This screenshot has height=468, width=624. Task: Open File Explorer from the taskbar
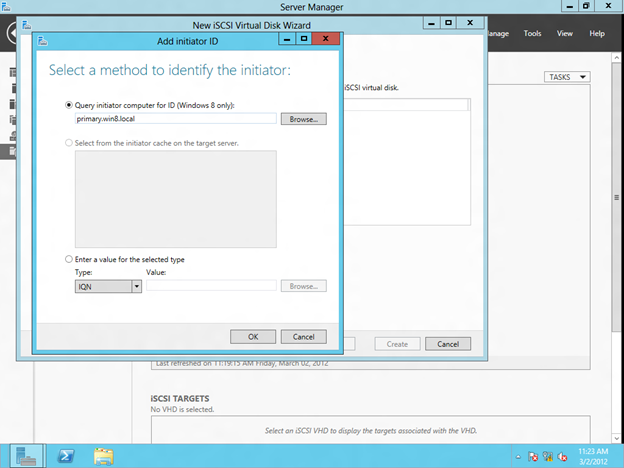[104, 456]
